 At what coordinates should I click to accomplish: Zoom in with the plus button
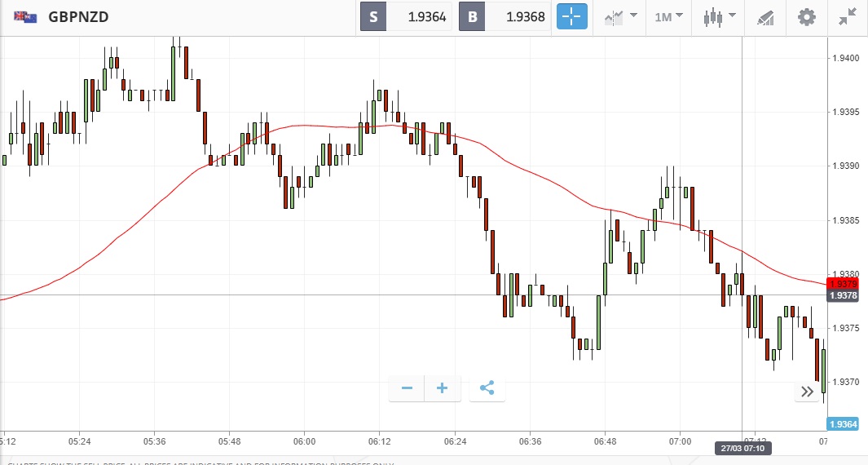[x=443, y=388]
